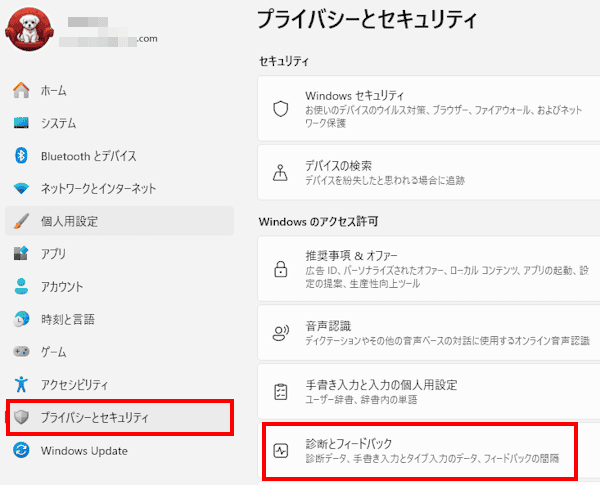This screenshot has height=485, width=600.
Task: Open 音声認識 settings card
Action: coord(429,333)
